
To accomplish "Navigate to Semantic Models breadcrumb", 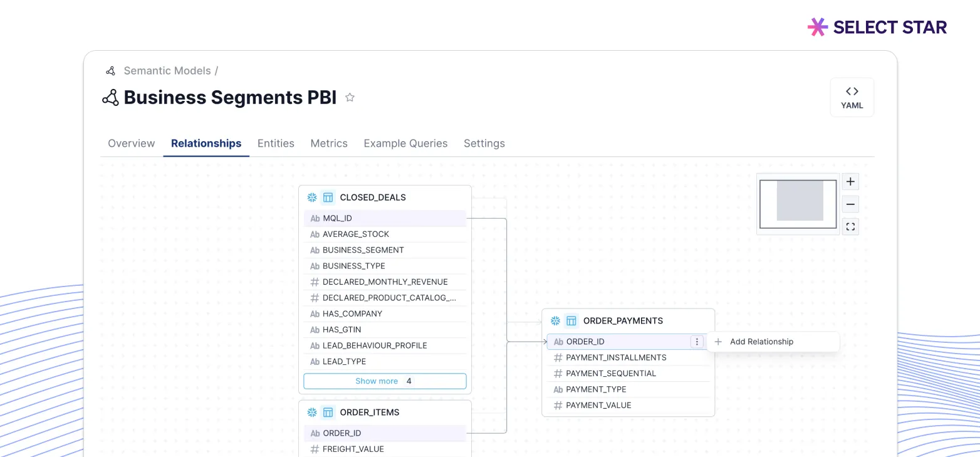I will (167, 71).
